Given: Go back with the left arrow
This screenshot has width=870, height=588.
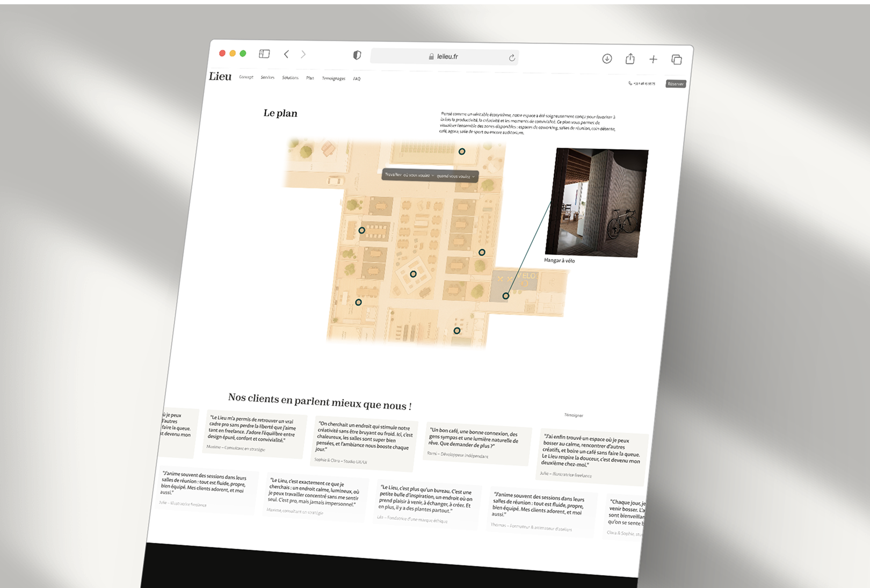Looking at the screenshot, I should [286, 54].
